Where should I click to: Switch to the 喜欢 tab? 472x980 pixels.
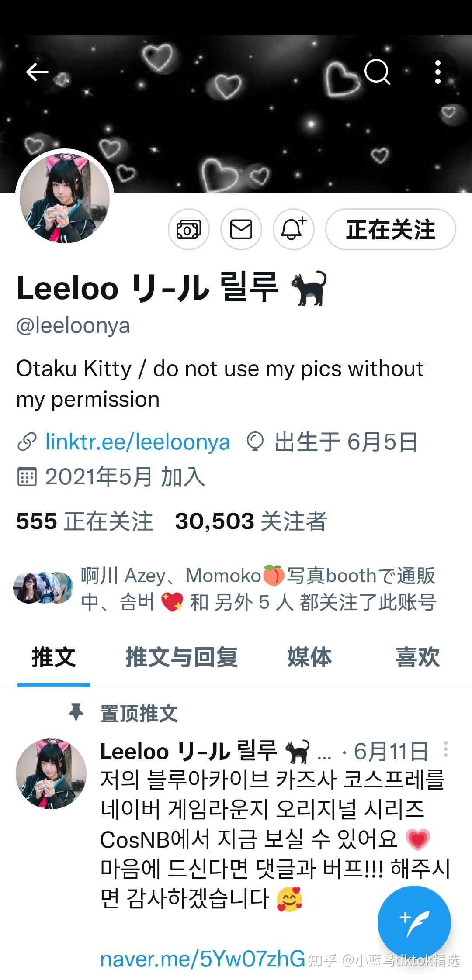pyautogui.click(x=417, y=657)
